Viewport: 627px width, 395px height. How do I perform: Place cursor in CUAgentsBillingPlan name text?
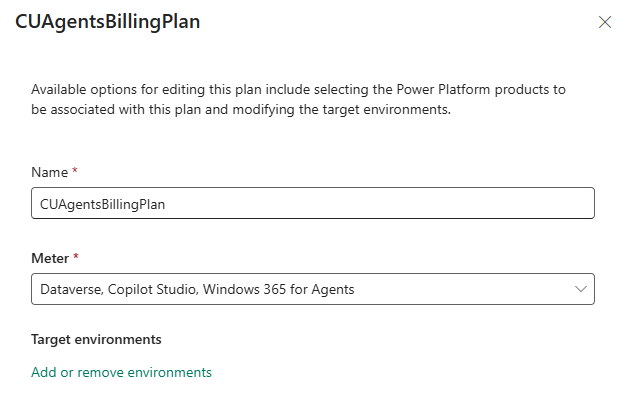click(x=102, y=204)
